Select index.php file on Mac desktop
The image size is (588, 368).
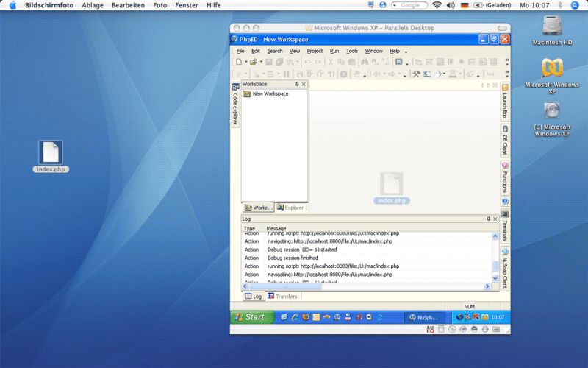51,157
